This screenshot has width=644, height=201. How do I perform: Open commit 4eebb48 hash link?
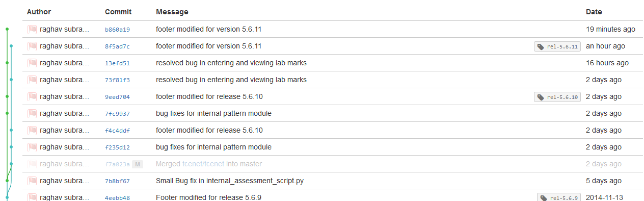tap(117, 198)
